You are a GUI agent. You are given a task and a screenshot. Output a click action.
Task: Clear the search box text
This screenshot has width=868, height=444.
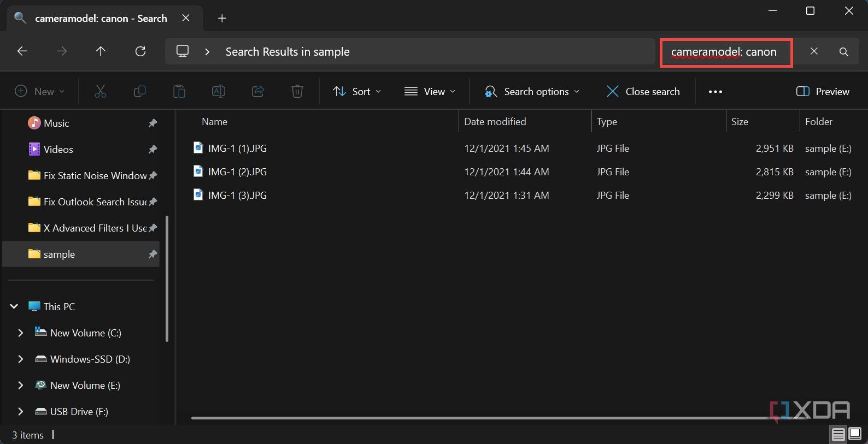coord(814,51)
